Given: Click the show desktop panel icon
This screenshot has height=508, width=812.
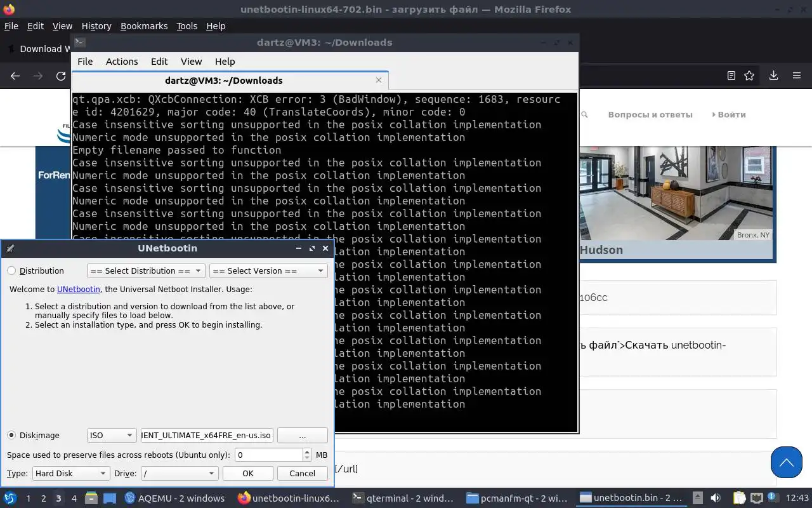Looking at the screenshot, I should tap(109, 498).
